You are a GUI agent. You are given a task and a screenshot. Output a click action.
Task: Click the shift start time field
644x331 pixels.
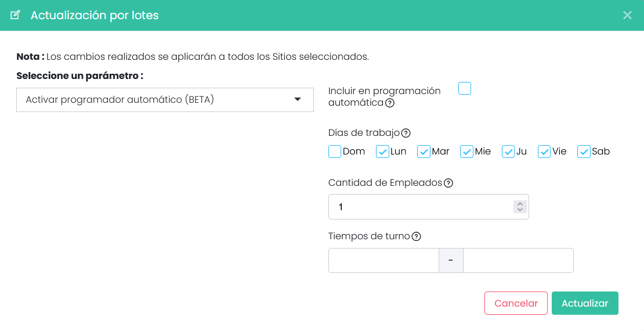click(383, 260)
